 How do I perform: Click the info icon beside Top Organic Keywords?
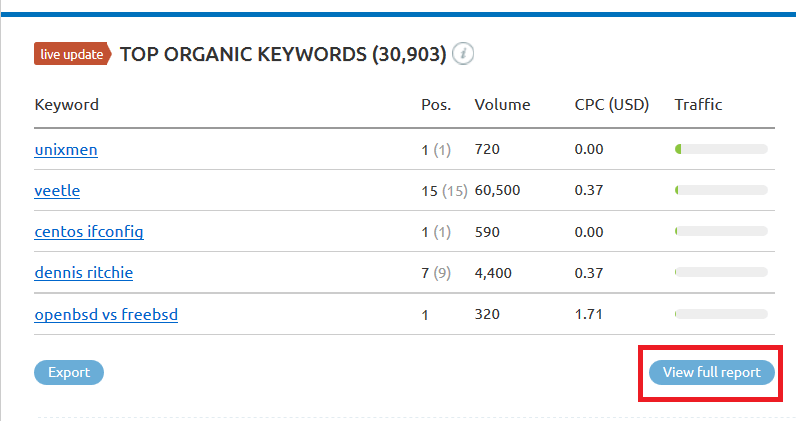tap(463, 53)
